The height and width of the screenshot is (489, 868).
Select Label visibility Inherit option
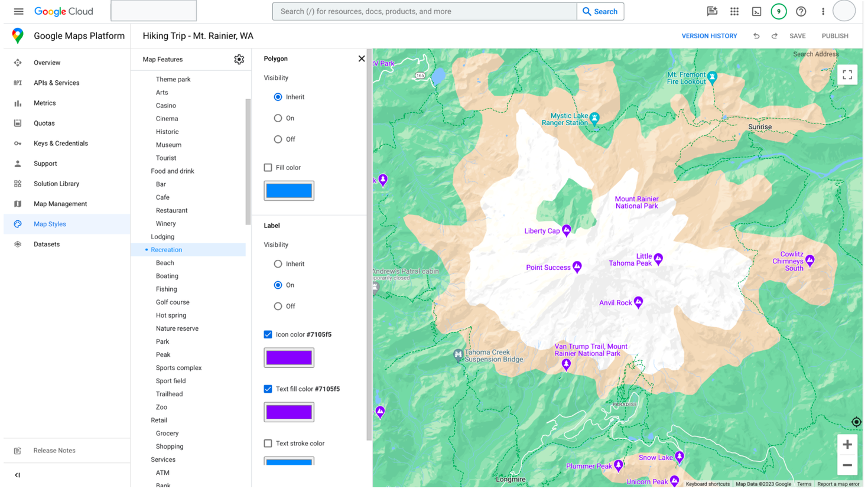tap(278, 264)
